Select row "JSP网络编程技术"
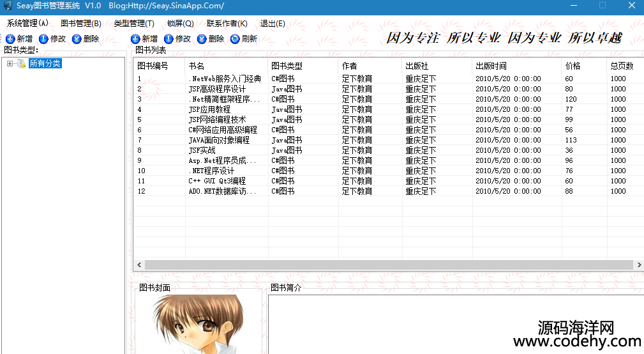 [389, 119]
